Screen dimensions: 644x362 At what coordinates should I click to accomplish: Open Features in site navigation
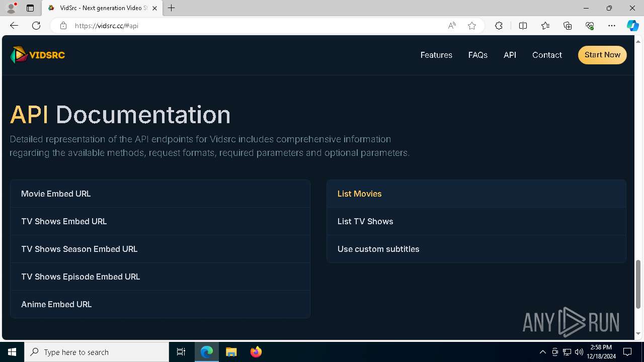(x=436, y=55)
